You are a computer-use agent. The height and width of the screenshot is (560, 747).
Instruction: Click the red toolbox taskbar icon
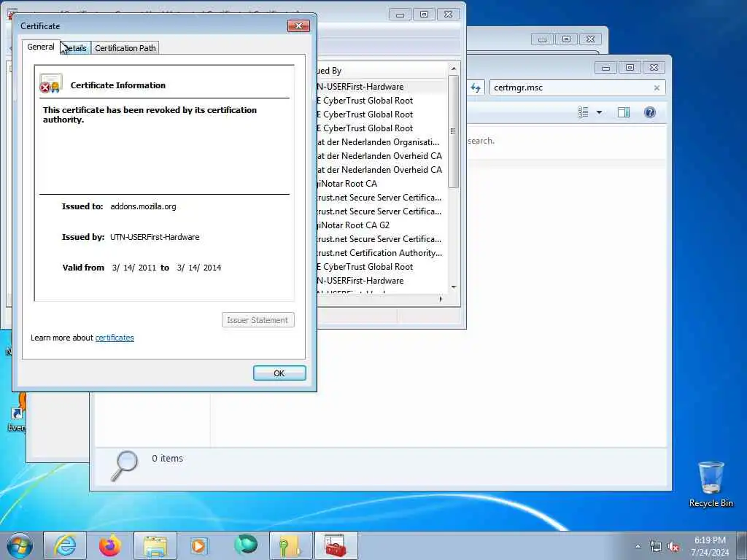click(336, 545)
